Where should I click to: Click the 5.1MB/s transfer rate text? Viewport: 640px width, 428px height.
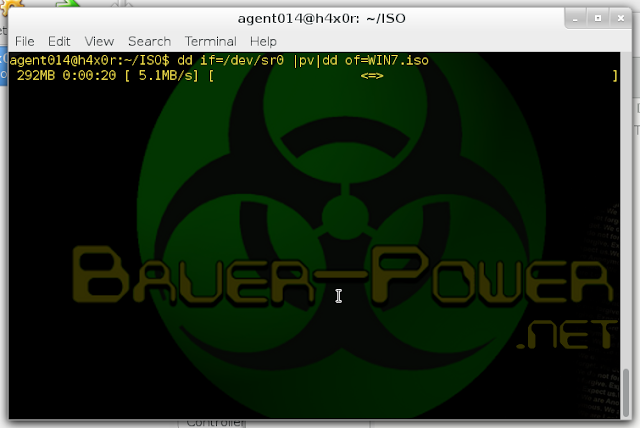[x=168, y=75]
